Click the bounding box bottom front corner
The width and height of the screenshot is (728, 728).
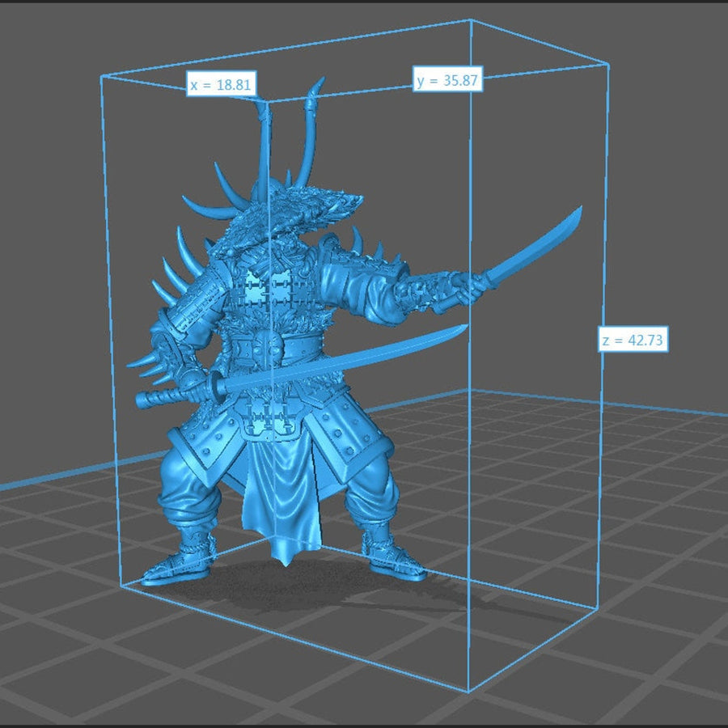click(469, 692)
